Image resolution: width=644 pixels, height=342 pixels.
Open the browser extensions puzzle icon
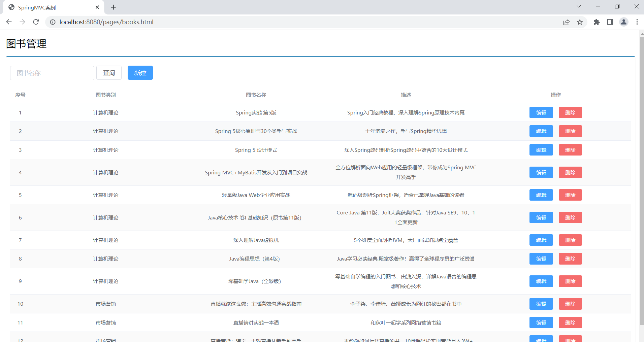(x=597, y=22)
